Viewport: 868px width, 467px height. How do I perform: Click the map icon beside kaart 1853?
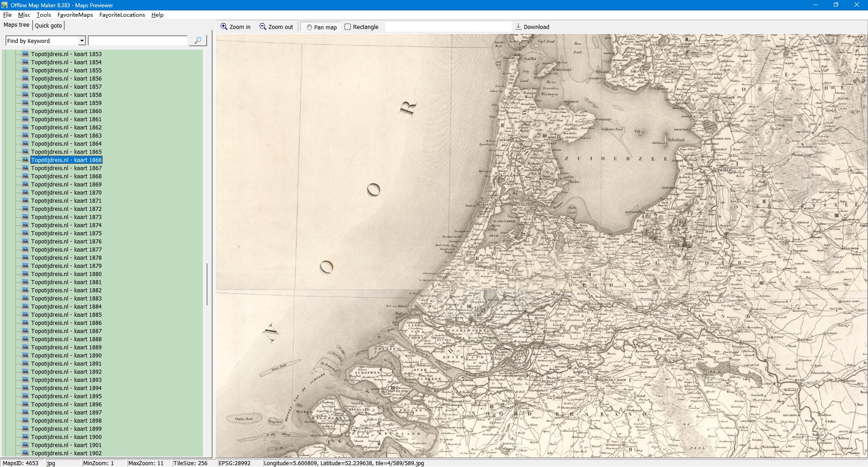26,54
